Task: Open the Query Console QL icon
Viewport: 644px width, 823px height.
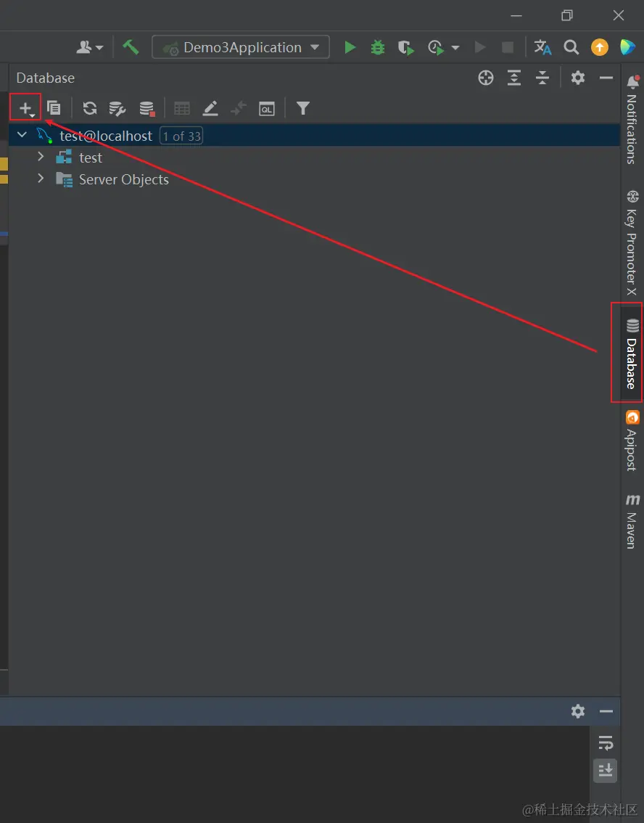Action: pyautogui.click(x=267, y=109)
